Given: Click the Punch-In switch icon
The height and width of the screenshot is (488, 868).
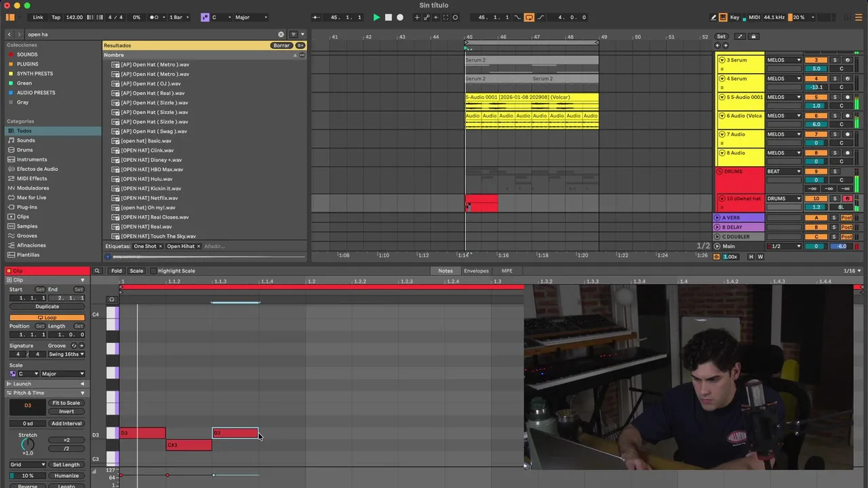Looking at the screenshot, I should [x=517, y=17].
